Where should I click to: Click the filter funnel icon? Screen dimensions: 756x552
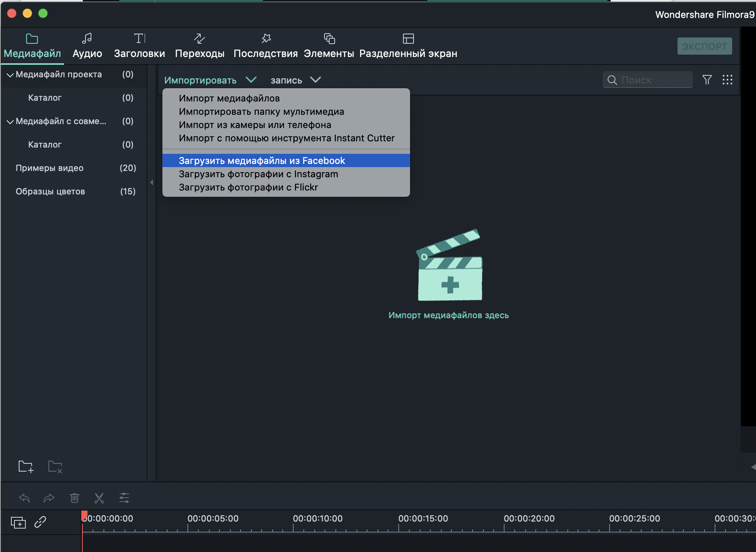click(x=707, y=80)
